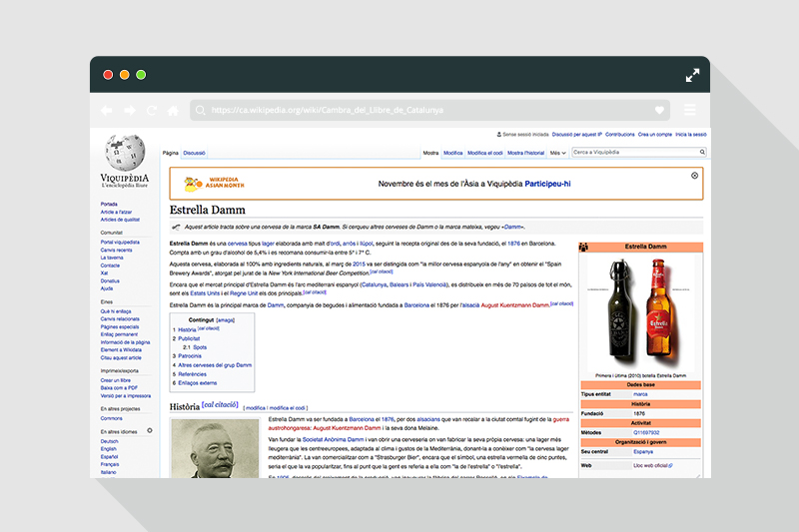Click the yellow window button
Image resolution: width=799 pixels, height=532 pixels.
tap(124, 75)
